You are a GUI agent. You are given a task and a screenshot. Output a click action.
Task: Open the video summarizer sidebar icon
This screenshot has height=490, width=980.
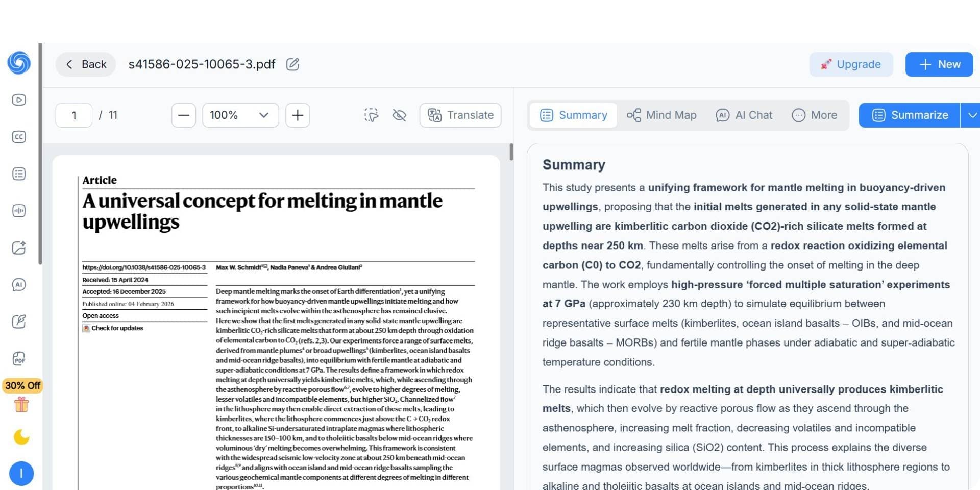coord(19,100)
